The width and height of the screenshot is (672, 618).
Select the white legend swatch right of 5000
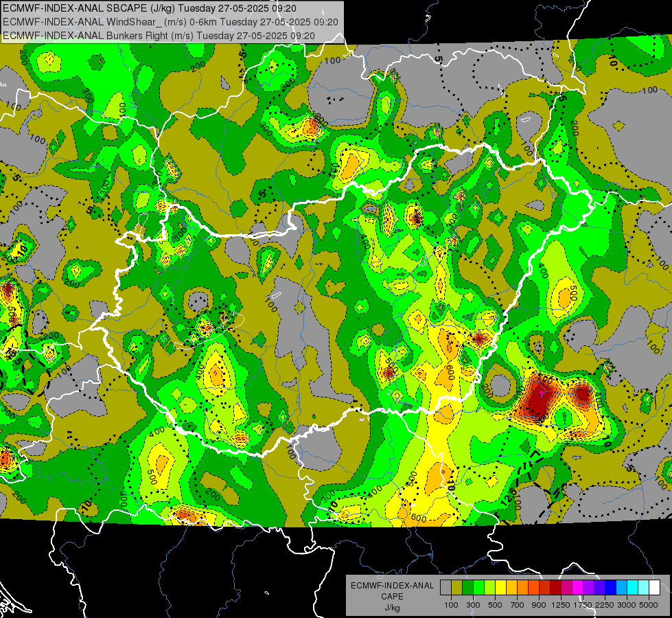[655, 588]
